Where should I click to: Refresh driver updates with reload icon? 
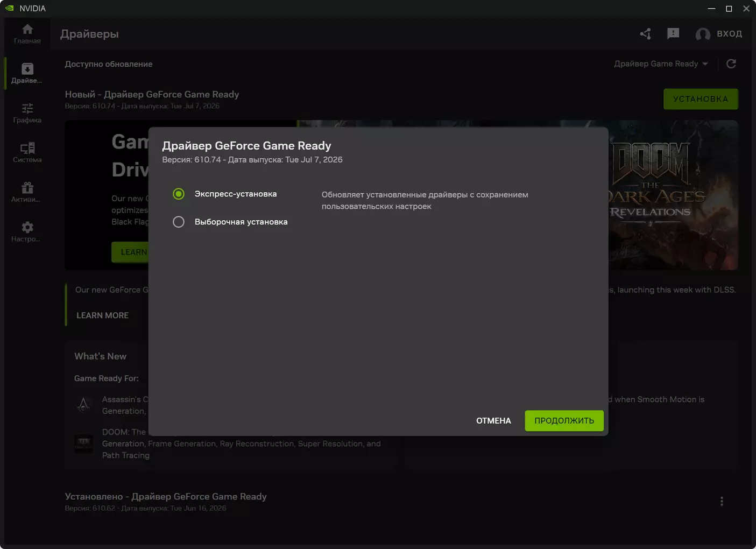[x=731, y=64]
